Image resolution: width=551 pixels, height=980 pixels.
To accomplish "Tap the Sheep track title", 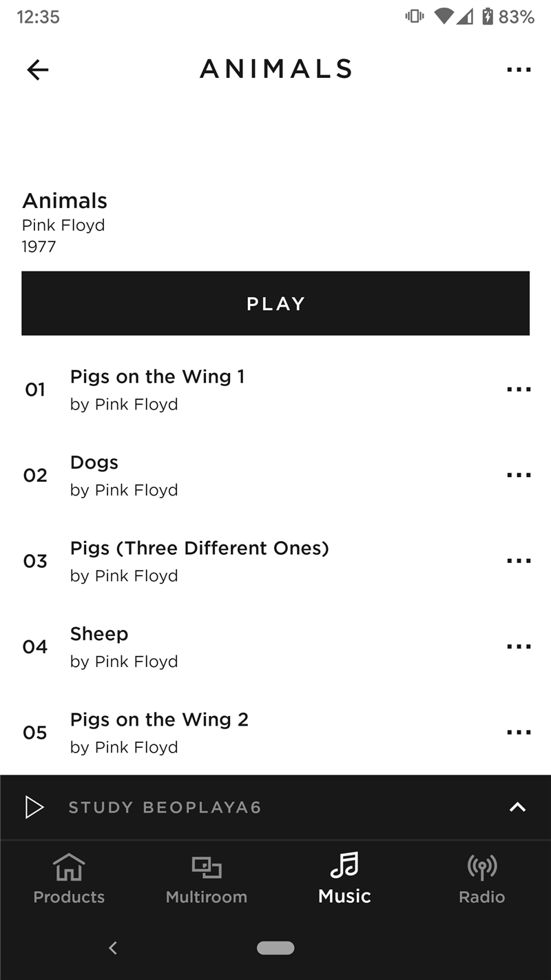I will 99,634.
